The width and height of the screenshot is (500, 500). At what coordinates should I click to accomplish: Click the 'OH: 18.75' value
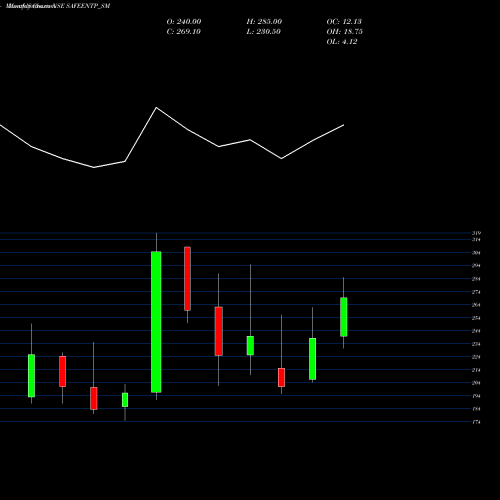(344, 32)
